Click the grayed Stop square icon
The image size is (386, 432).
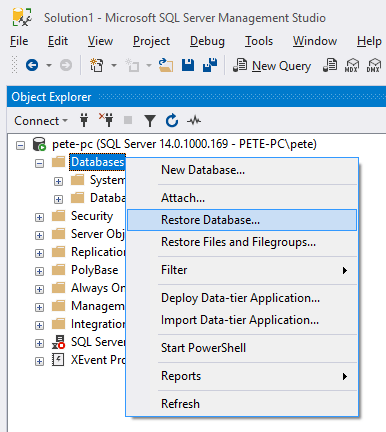tap(128, 120)
